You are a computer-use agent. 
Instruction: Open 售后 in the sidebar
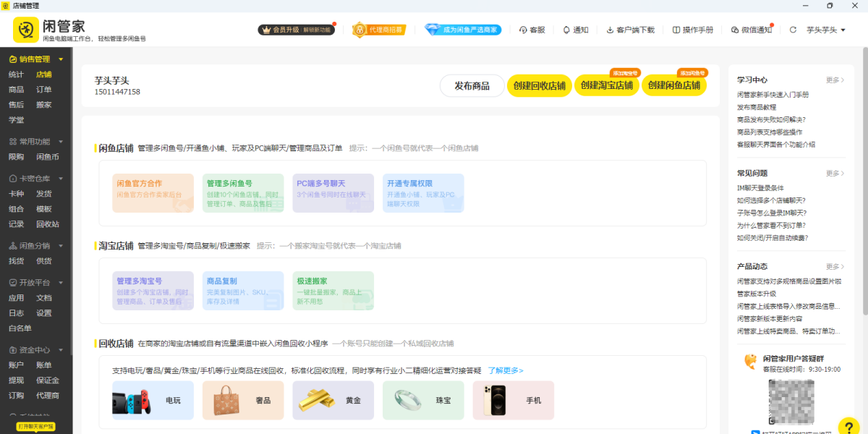click(16, 105)
